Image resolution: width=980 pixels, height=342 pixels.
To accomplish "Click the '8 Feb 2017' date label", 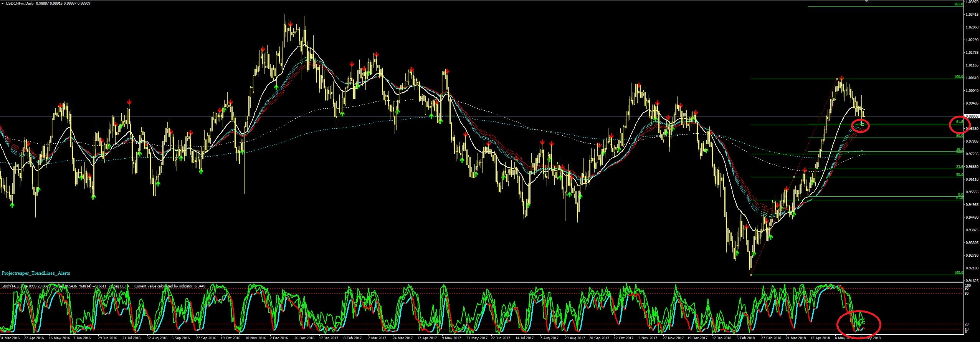I will [x=353, y=339].
